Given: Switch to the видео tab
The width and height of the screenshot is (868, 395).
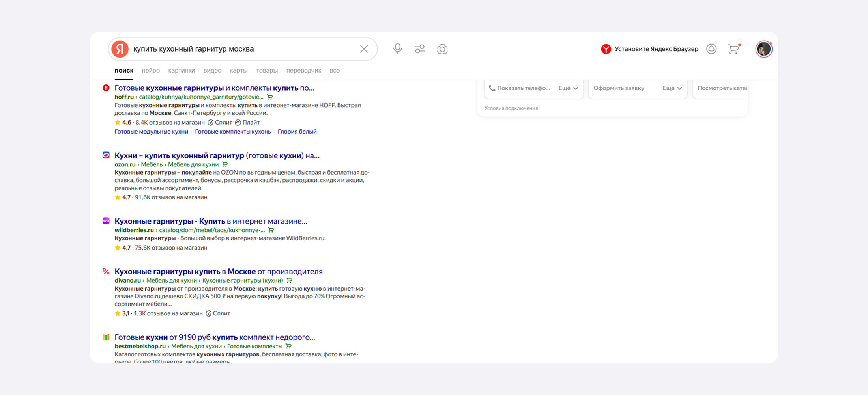Looking at the screenshot, I should click(x=212, y=71).
